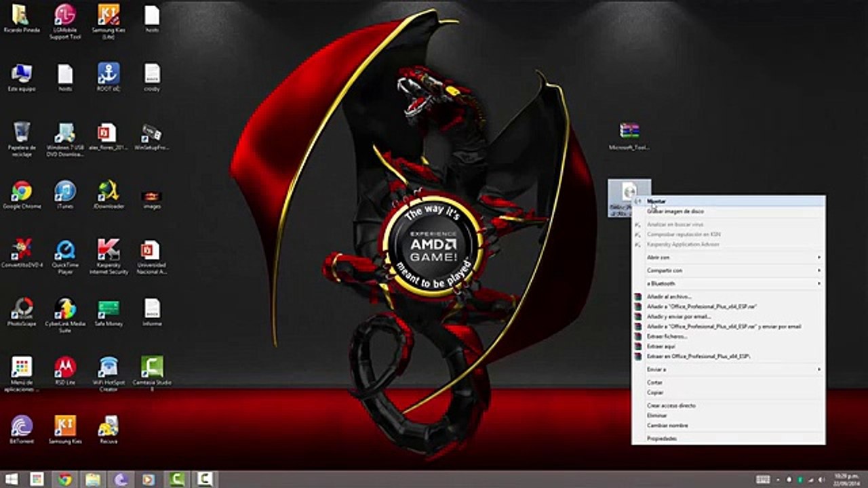Viewport: 868px width, 488px height.
Task: Expand the Abrir con submenu
Action: pyautogui.click(x=728, y=258)
